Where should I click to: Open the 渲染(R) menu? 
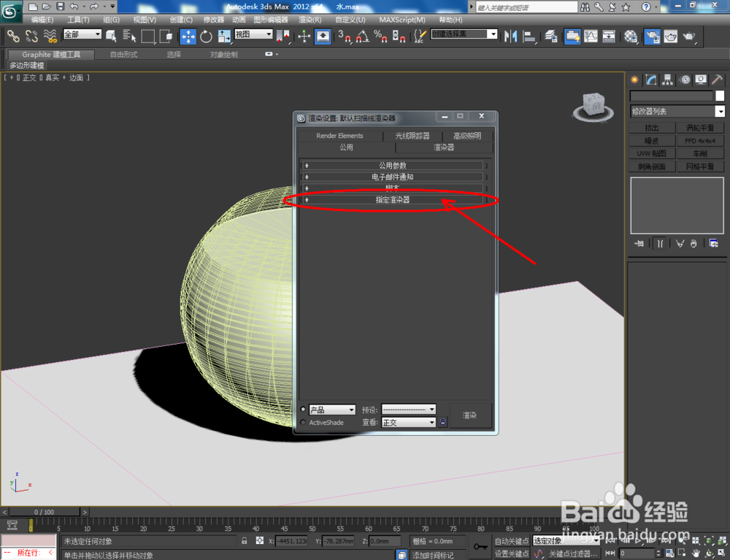click(310, 20)
